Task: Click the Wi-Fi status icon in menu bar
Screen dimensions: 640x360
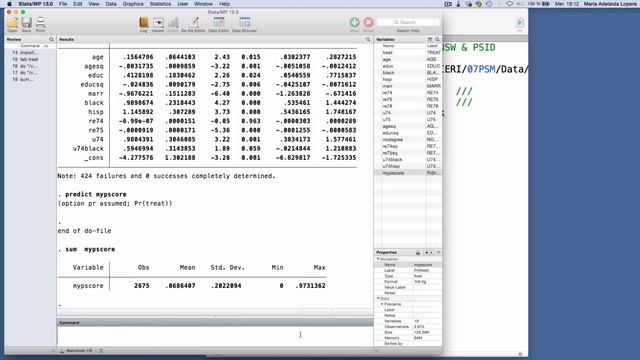Action: (x=509, y=4)
